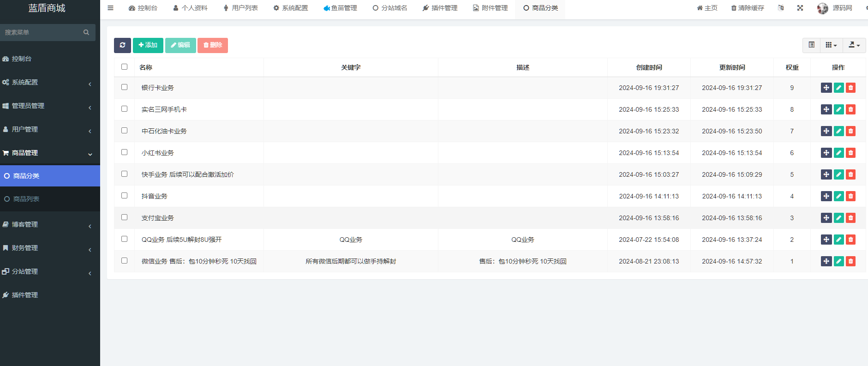Image resolution: width=868 pixels, height=366 pixels.
Task: Select the checkbox for 微信业务 row
Action: tap(124, 261)
